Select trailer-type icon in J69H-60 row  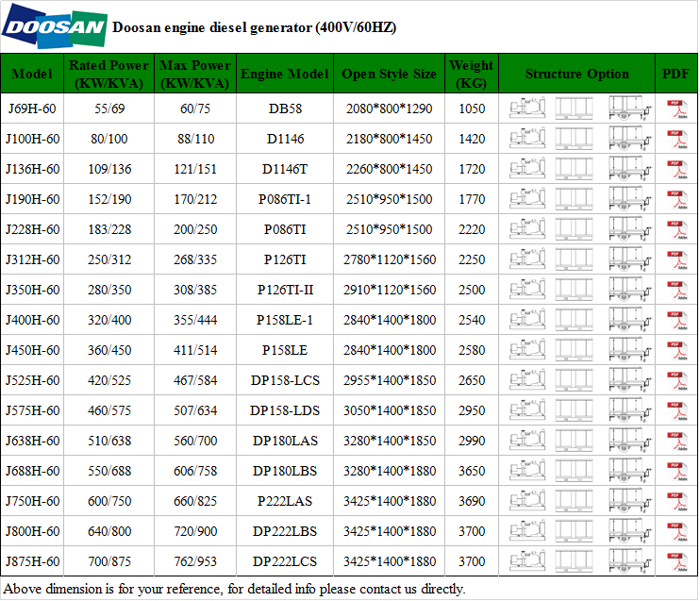630,109
